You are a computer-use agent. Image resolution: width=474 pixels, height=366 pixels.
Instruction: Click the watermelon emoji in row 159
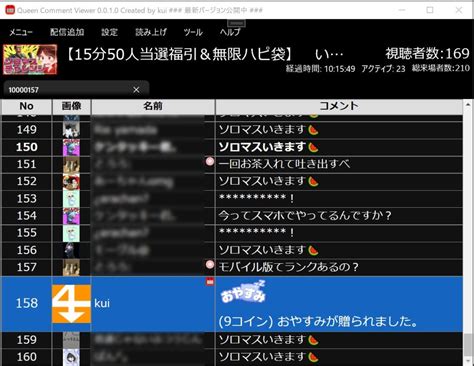click(313, 340)
